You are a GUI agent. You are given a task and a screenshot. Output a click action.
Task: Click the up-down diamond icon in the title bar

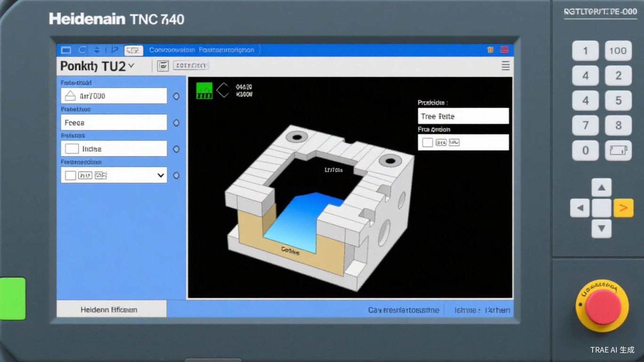tap(97, 49)
